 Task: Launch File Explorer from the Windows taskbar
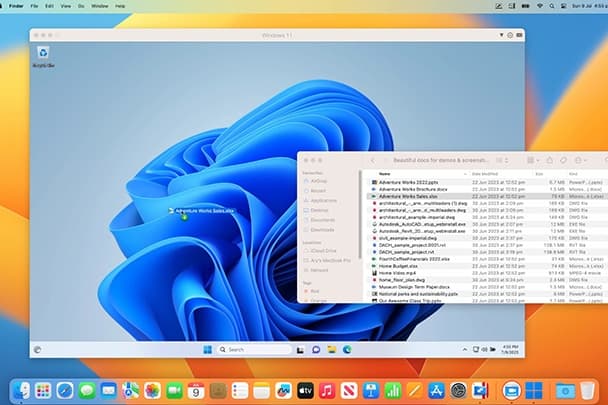coord(332,350)
